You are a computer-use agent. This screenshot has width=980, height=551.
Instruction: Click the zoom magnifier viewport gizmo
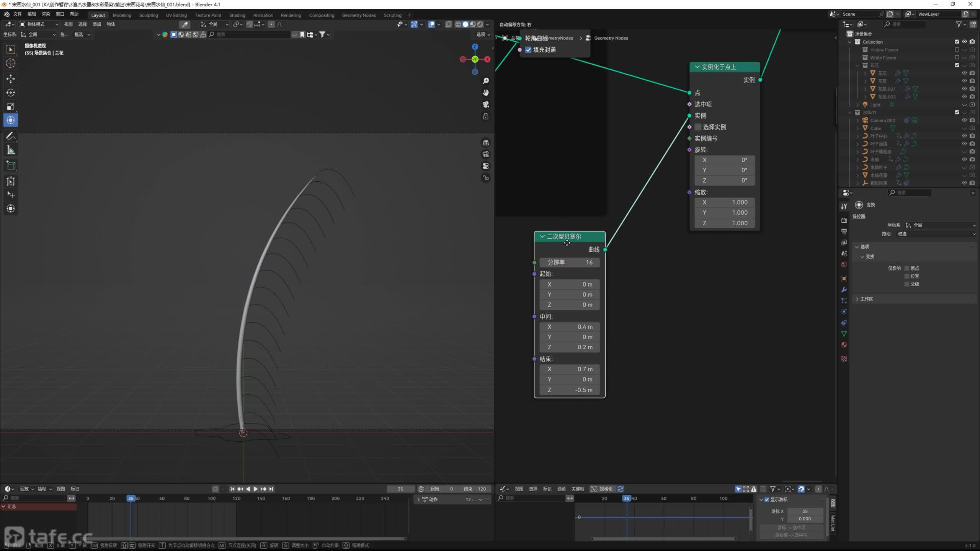tap(486, 81)
